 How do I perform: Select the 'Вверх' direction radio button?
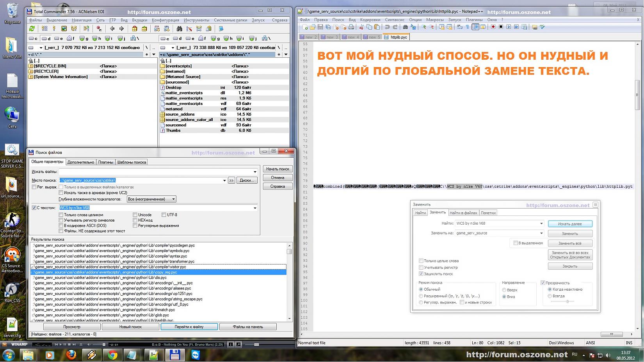(x=504, y=290)
